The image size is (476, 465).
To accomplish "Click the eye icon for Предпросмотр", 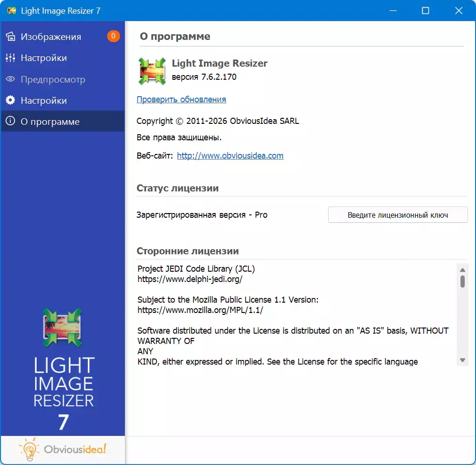I will point(10,79).
